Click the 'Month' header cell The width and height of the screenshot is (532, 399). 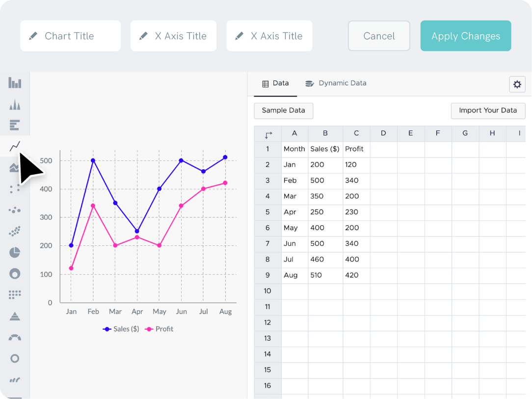(x=294, y=149)
